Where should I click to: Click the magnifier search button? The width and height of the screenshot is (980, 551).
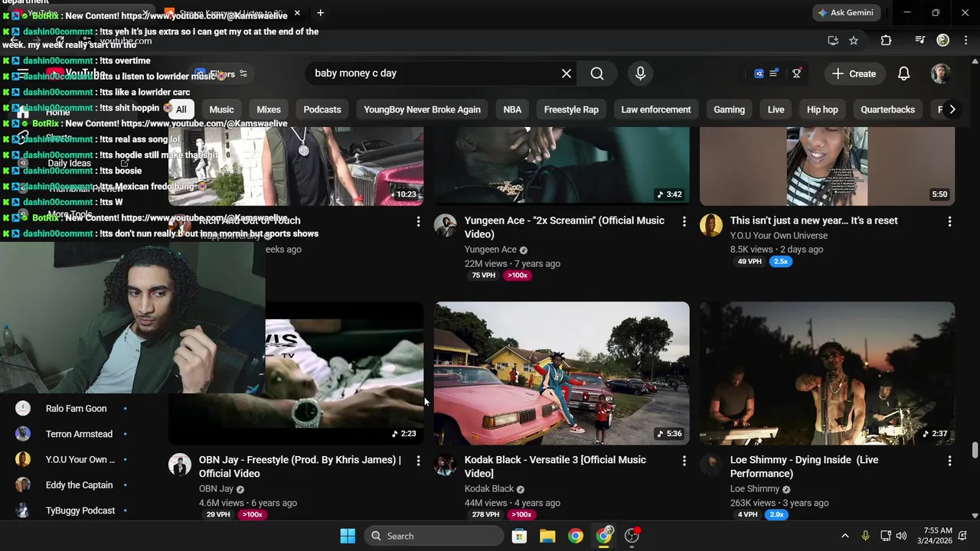(x=597, y=73)
